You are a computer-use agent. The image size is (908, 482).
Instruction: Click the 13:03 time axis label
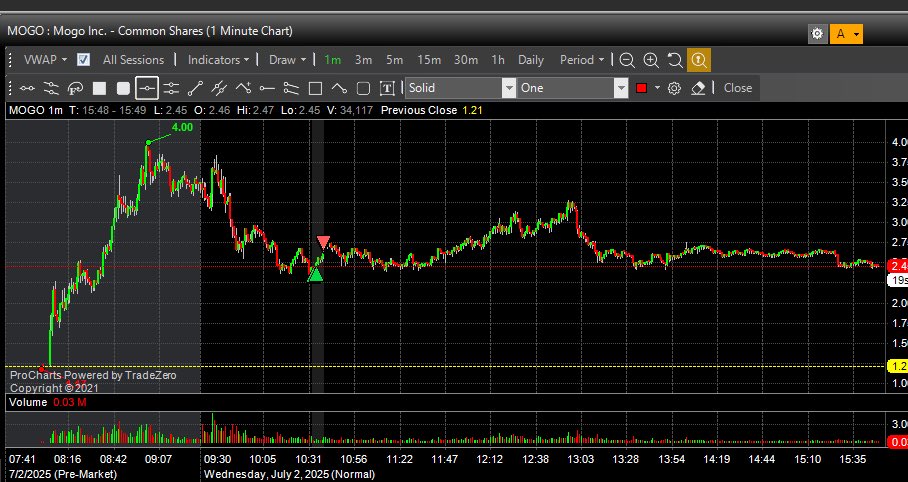[x=580, y=459]
